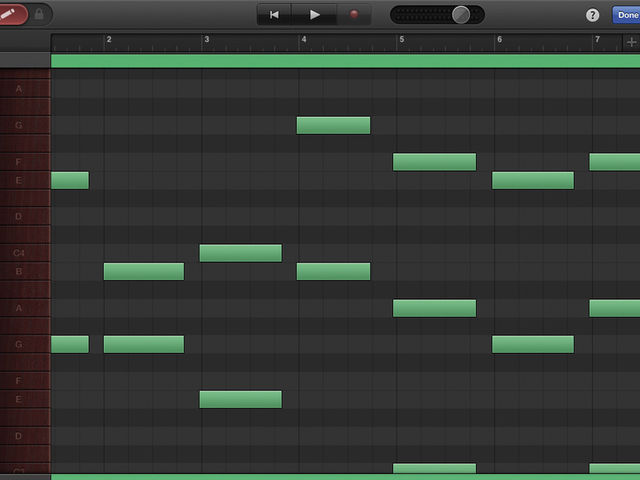Click bar 5 marker on the ruler
This screenshot has width=640, height=480.
(x=402, y=40)
